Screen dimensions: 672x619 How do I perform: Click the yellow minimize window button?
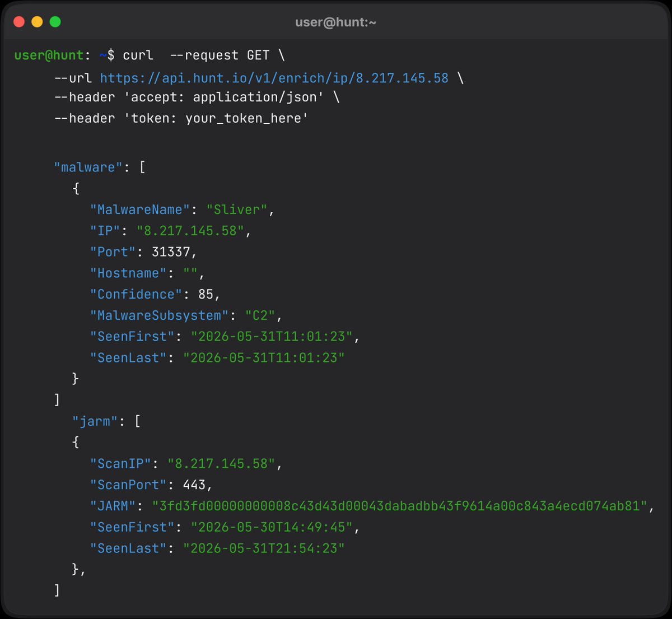[37, 22]
